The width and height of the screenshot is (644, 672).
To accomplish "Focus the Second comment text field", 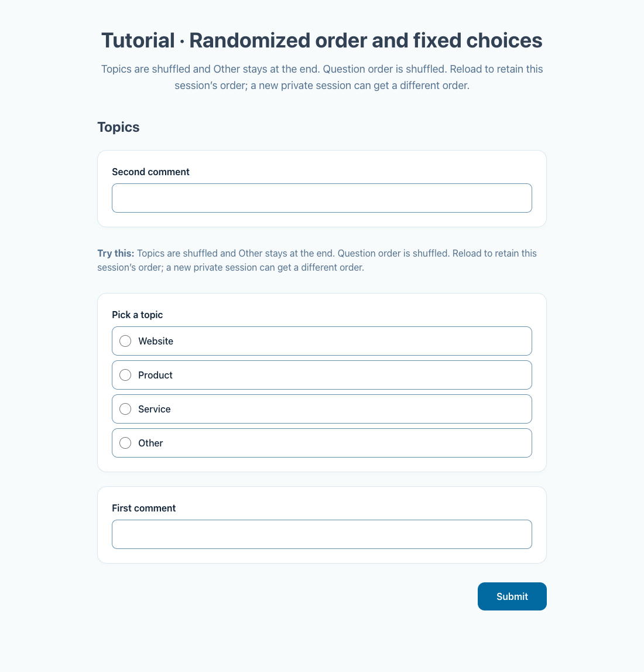I will point(322,198).
